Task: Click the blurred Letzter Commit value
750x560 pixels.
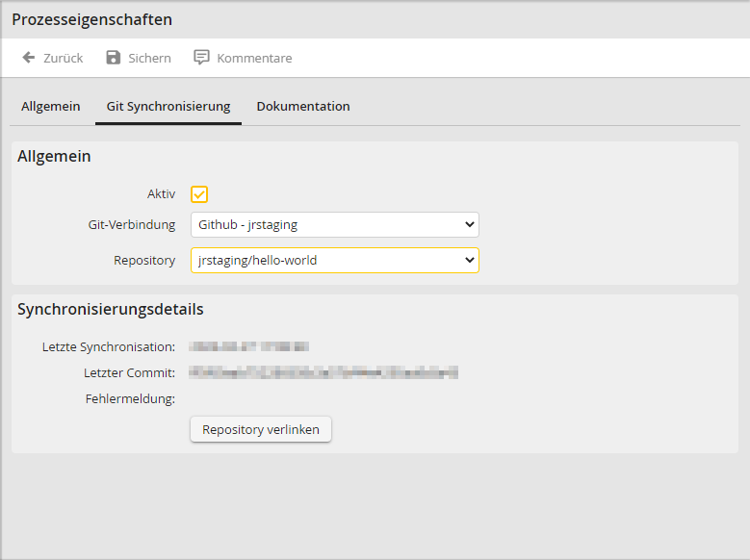Action: coord(323,372)
